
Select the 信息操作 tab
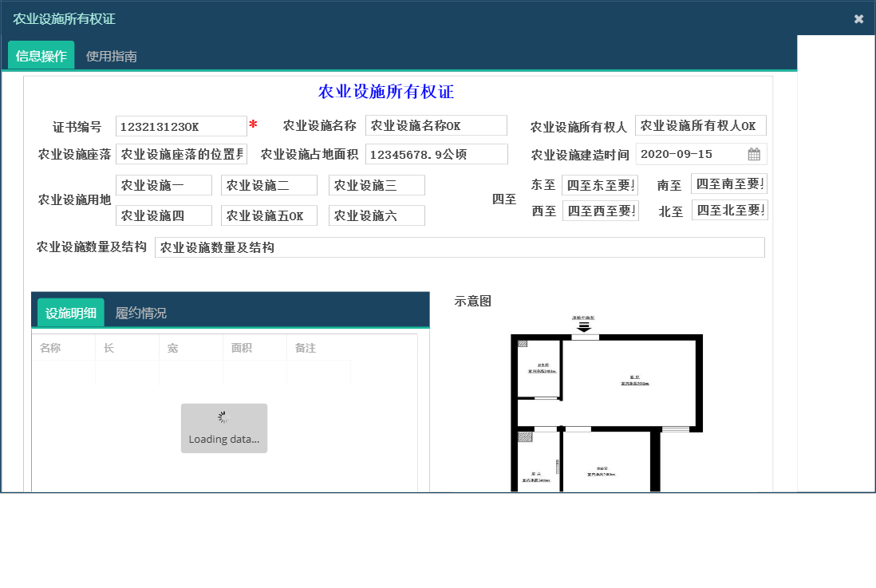click(x=40, y=56)
